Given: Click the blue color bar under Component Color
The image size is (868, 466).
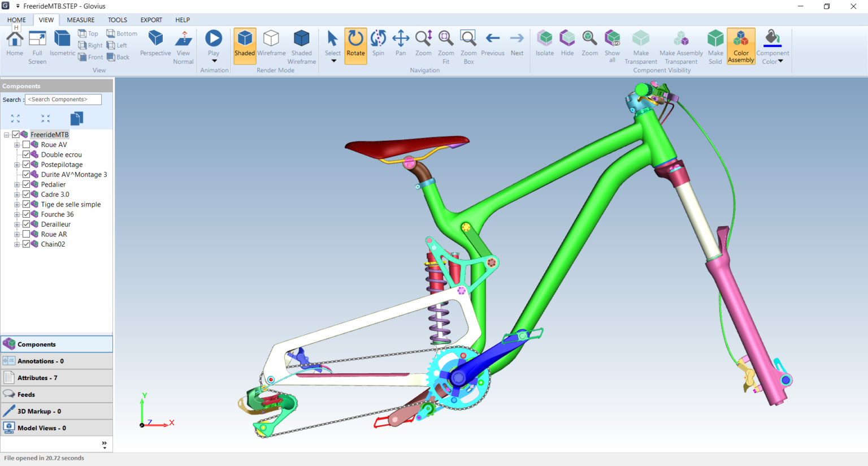Looking at the screenshot, I should (x=772, y=46).
